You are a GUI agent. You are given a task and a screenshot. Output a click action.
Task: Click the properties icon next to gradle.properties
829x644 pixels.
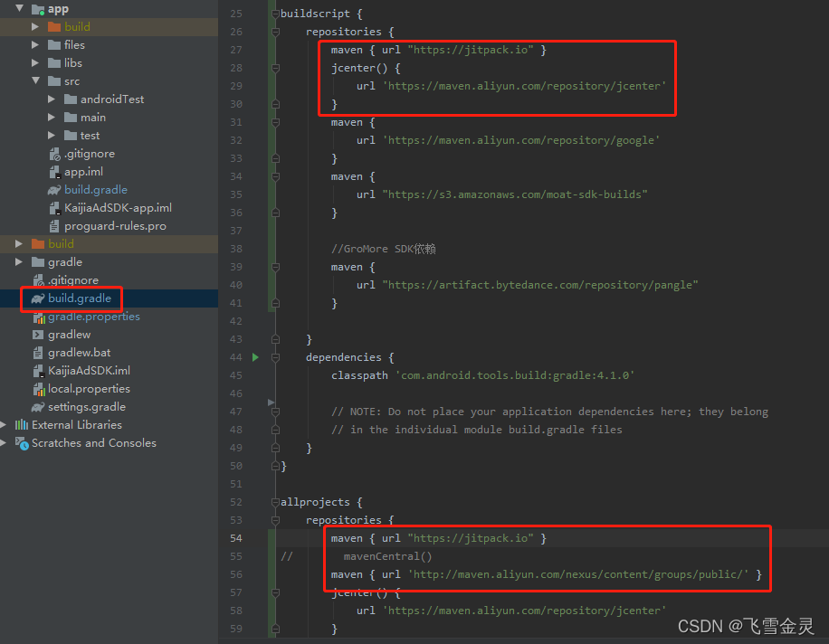39,317
